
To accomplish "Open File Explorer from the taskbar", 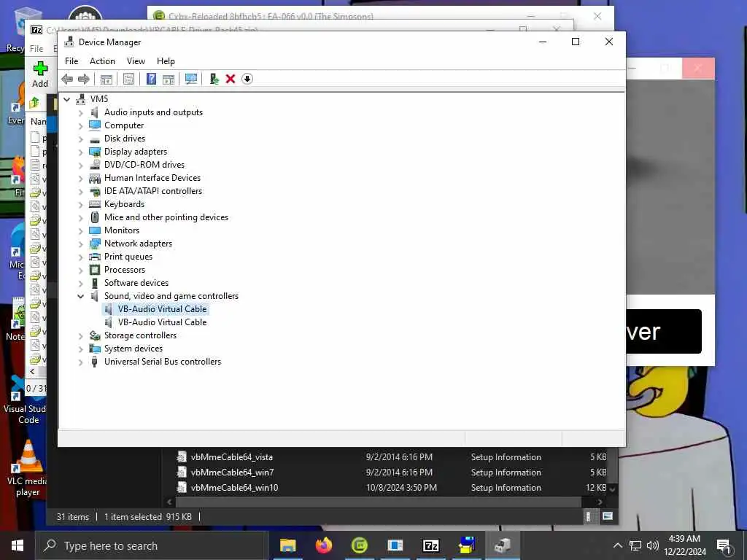I will 287,545.
